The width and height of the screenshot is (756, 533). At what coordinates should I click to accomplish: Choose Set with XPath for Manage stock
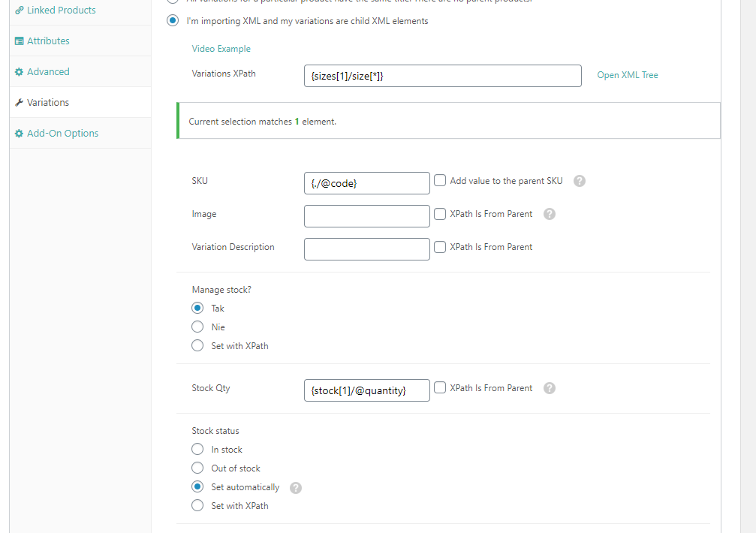197,346
